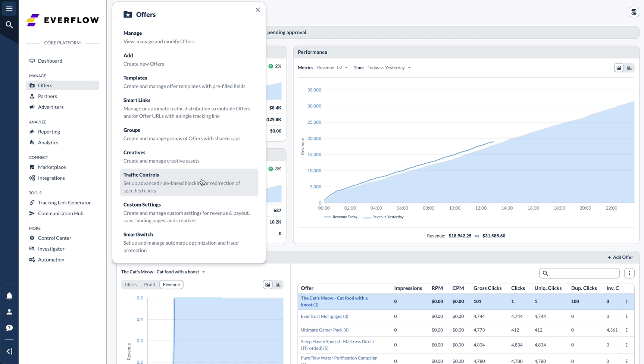Select Profit tab on offer chart
644x364 pixels.
[150, 285]
